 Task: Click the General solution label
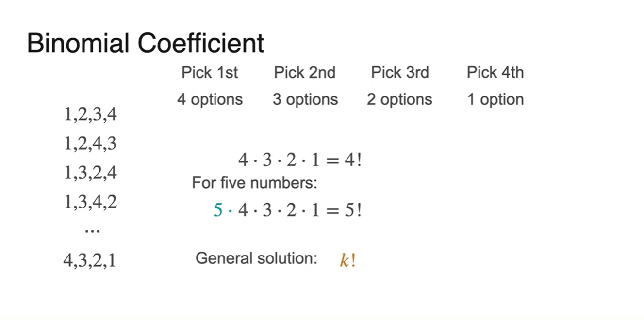[x=256, y=258]
